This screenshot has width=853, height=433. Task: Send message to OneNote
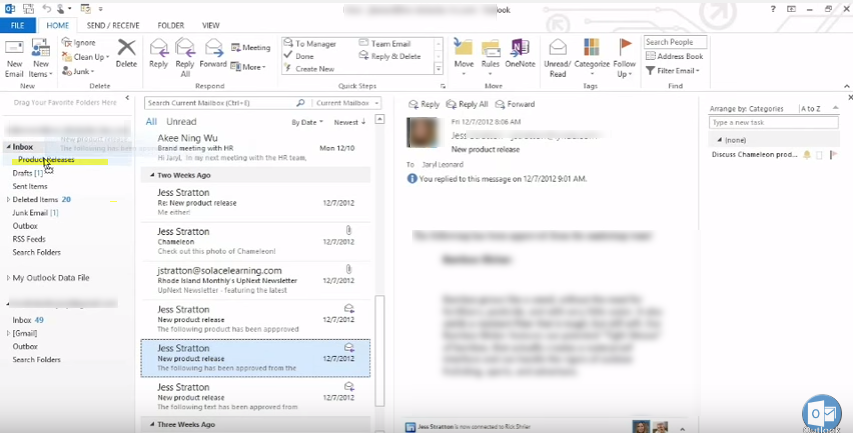coord(520,53)
